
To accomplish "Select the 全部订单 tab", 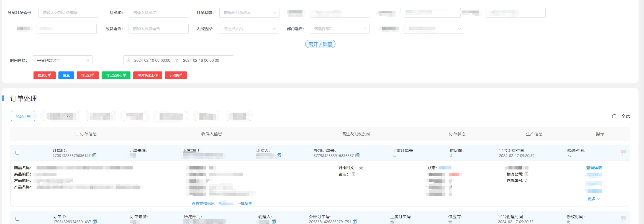I will pos(23,116).
